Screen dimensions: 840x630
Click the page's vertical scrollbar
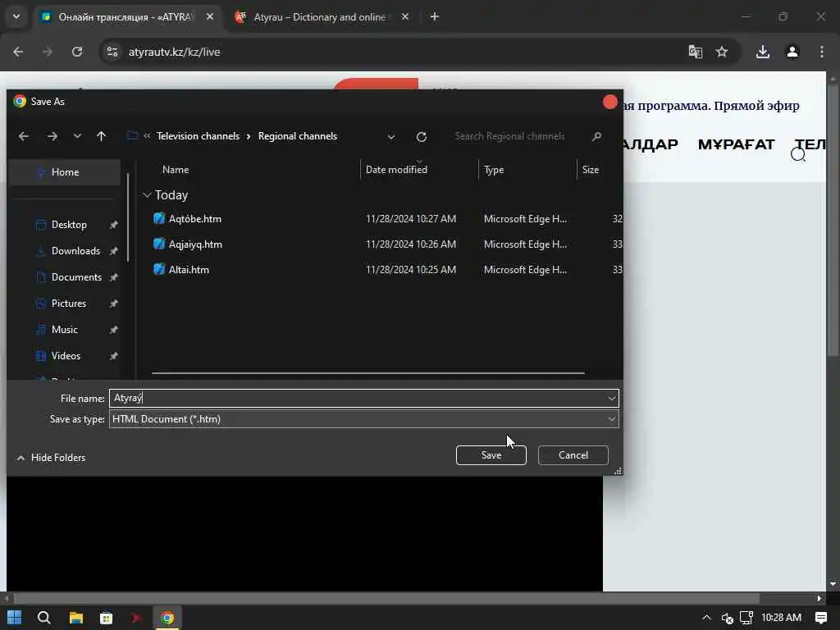coord(833,220)
